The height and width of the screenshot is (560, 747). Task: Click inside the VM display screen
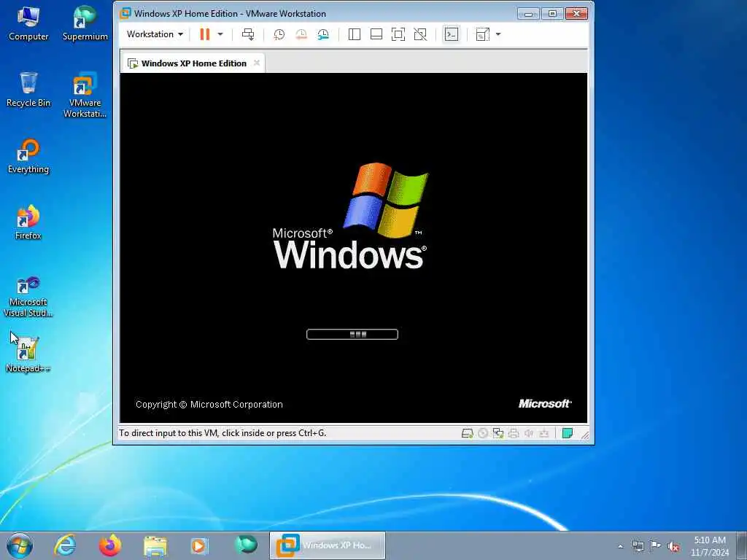pos(354,248)
